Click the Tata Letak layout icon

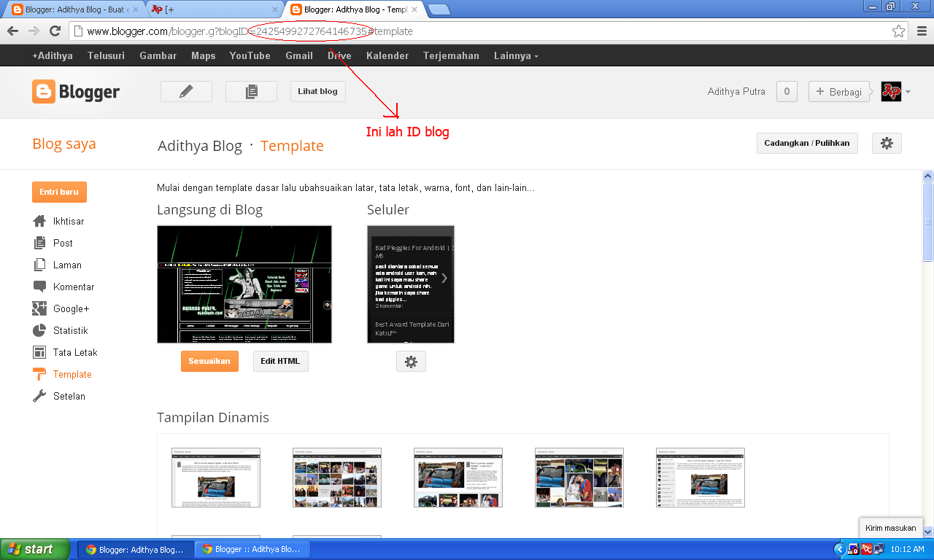(39, 352)
